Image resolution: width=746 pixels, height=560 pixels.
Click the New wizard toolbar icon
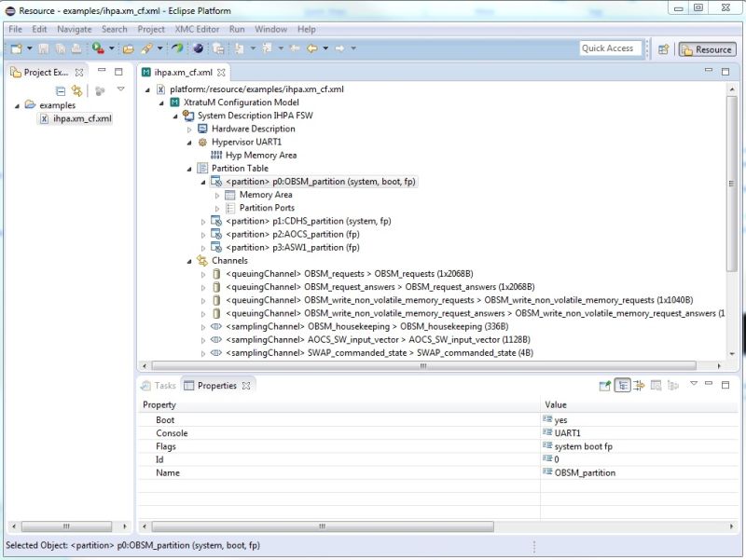[x=16, y=48]
